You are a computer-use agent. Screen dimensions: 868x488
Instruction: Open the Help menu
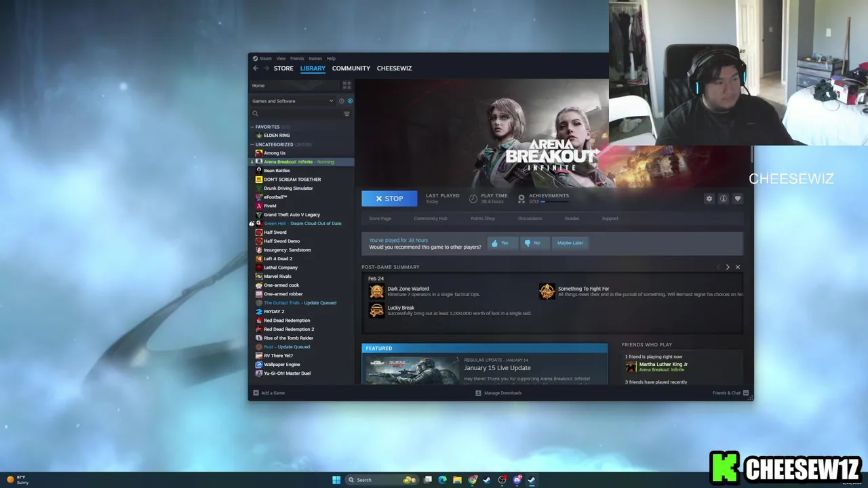331,58
